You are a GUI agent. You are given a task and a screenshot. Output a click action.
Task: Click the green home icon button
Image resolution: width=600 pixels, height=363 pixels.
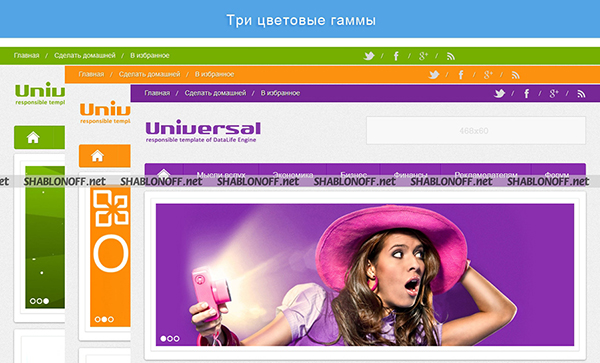point(33,137)
